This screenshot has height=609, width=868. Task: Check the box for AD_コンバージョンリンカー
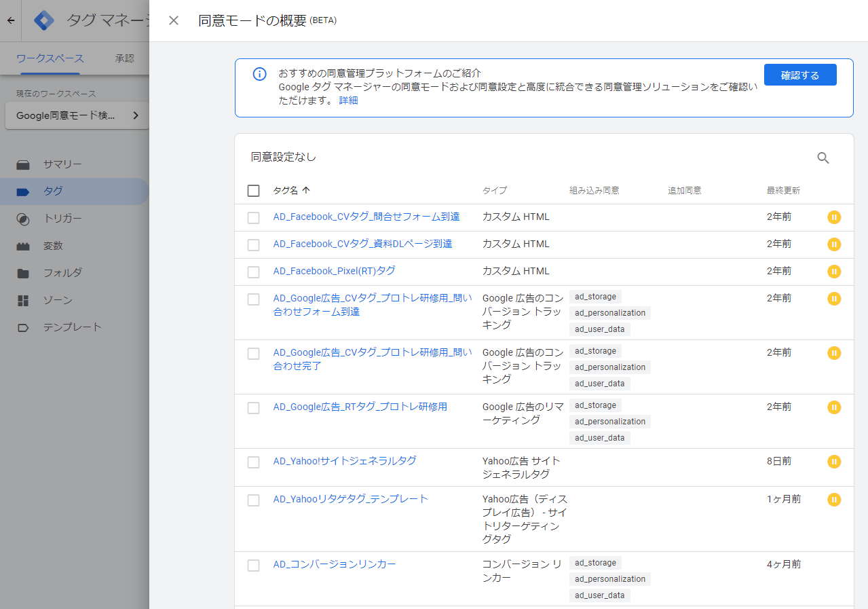253,566
